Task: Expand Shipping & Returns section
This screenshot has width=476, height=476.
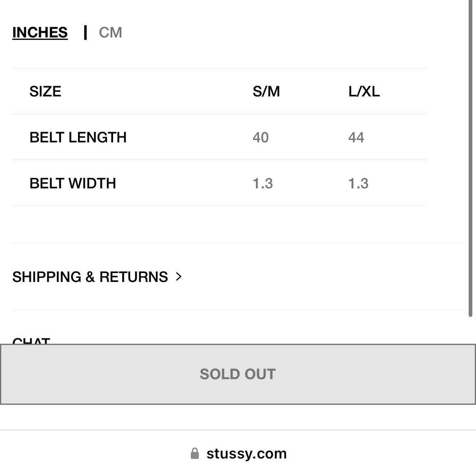Action: (x=97, y=277)
